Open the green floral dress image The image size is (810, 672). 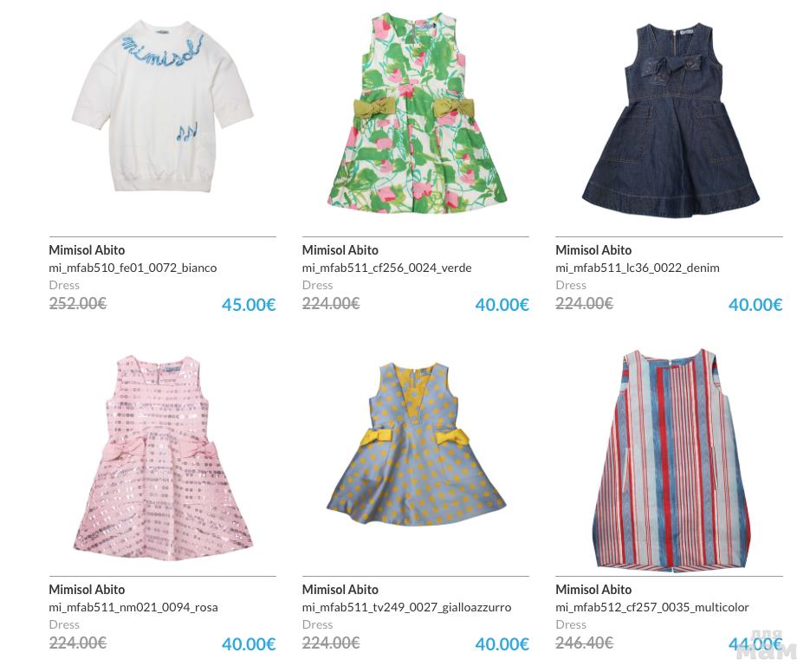[417, 113]
